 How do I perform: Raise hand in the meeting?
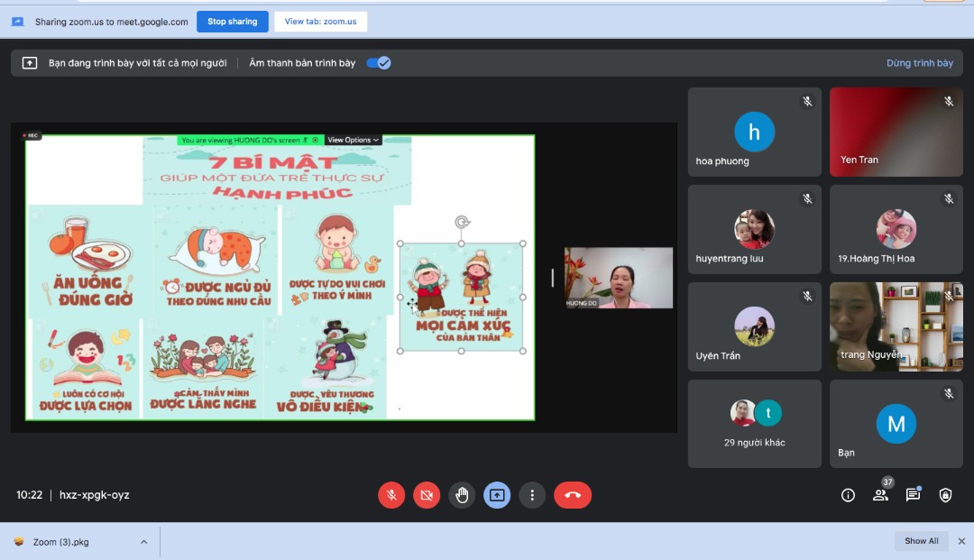pyautogui.click(x=462, y=495)
